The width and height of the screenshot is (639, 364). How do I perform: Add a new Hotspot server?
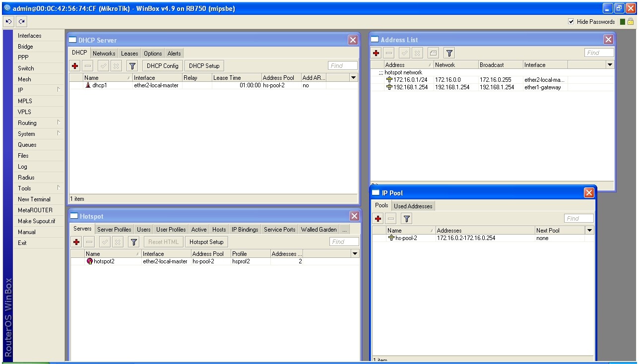click(76, 242)
